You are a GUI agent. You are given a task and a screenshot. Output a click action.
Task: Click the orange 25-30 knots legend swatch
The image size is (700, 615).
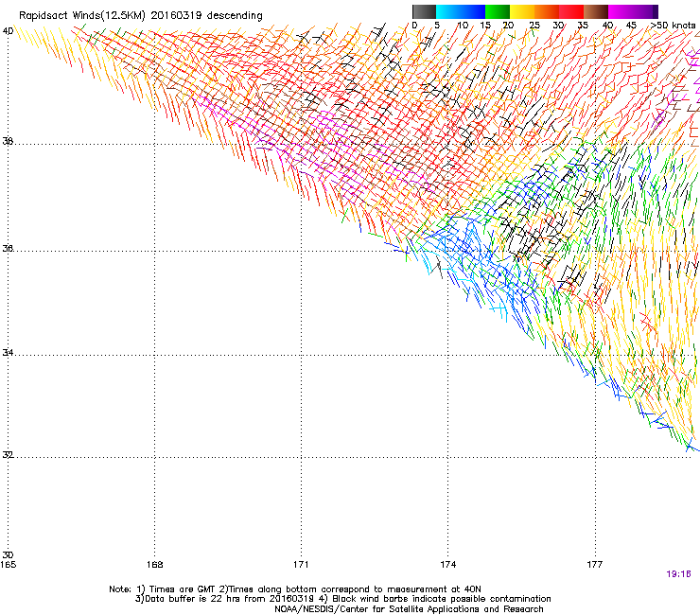547,11
